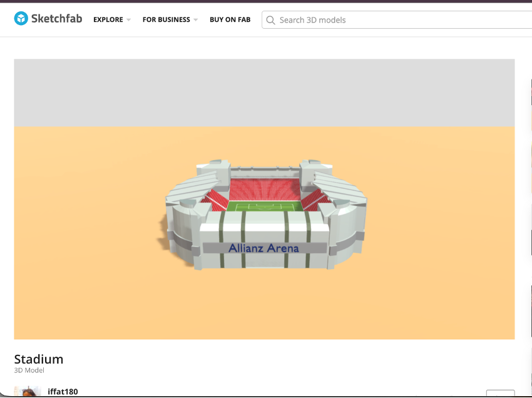
Task: Focus the Search 3D models field
Action: click(x=397, y=20)
